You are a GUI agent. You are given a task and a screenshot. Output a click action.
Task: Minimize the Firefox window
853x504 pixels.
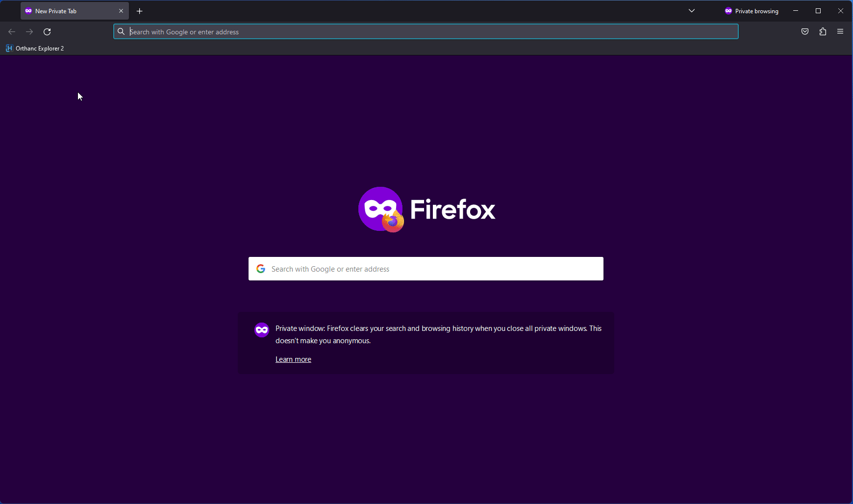click(x=796, y=11)
